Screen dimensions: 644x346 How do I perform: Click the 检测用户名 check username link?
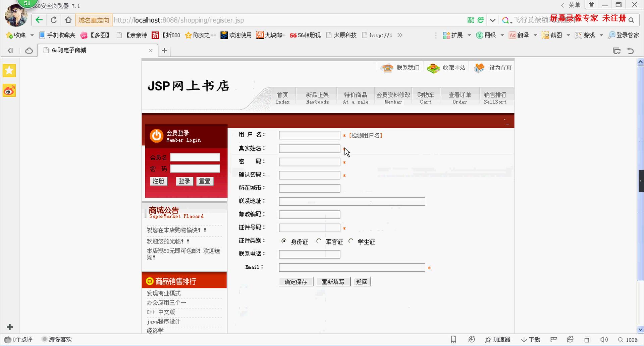pos(366,135)
